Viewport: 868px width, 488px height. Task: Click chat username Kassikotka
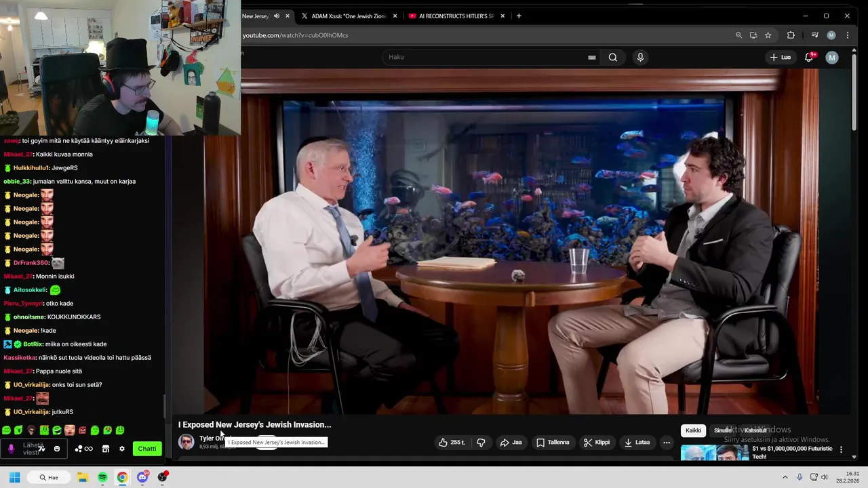tap(19, 358)
